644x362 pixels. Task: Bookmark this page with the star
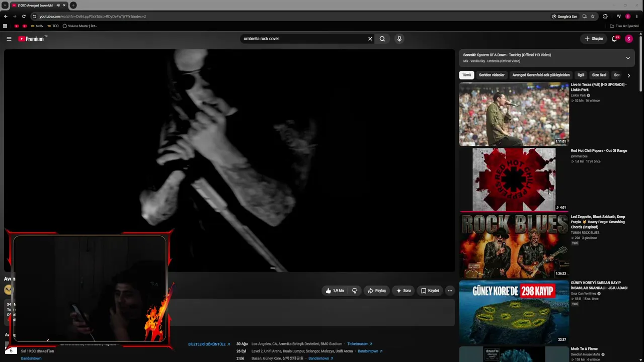click(593, 16)
